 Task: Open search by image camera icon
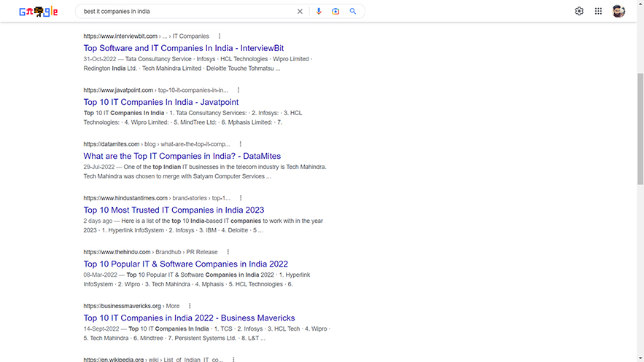point(335,12)
